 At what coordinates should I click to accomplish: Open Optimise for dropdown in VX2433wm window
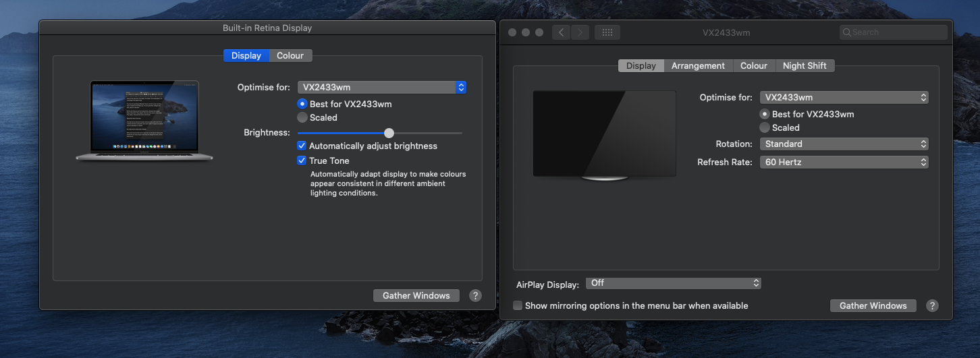(x=844, y=97)
